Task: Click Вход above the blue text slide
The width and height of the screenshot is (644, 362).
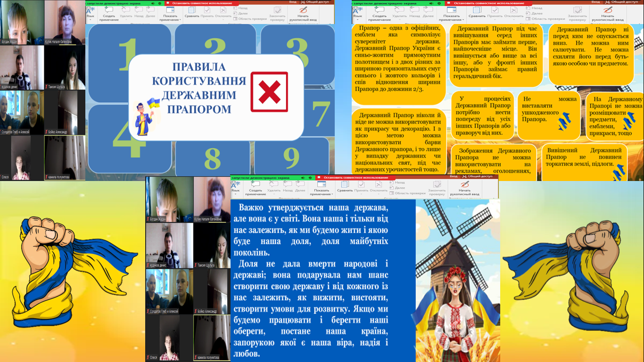Action: pos(454,176)
